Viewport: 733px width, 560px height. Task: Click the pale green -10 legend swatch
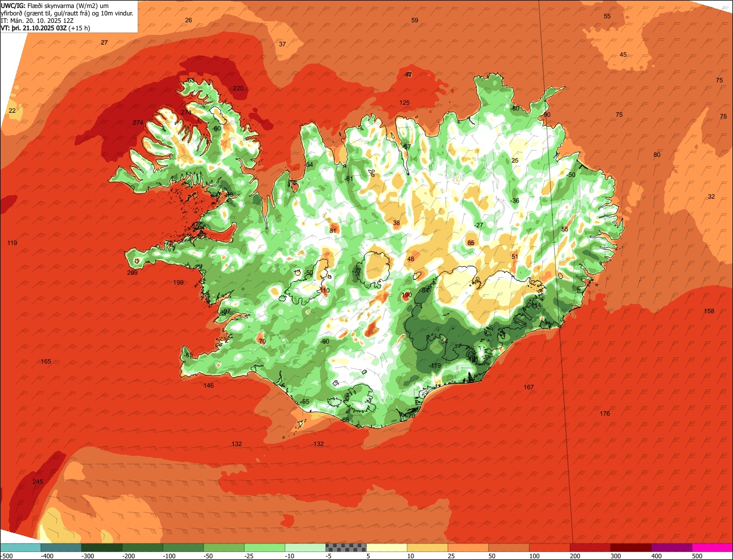point(305,547)
